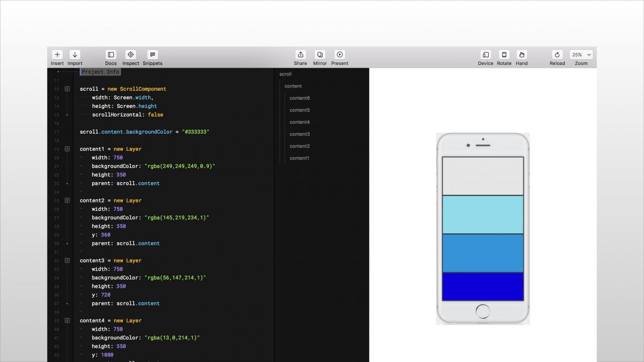Collapse the scroll code block fold

coord(67,89)
